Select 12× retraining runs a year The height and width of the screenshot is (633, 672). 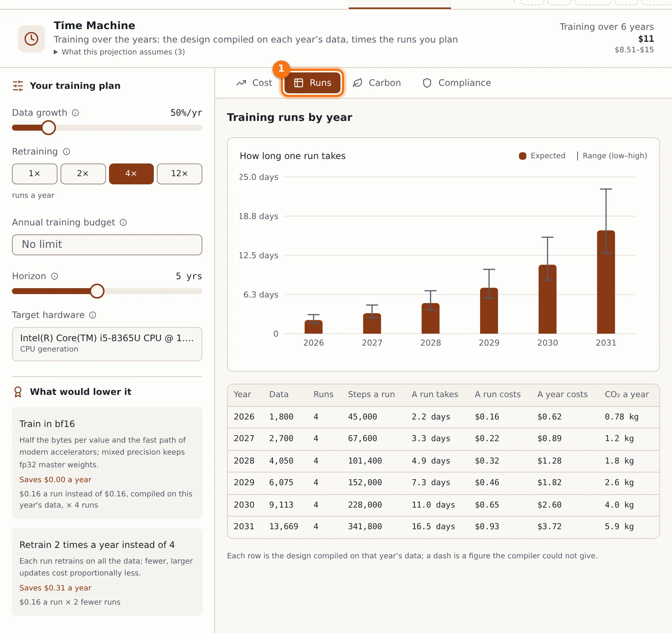(180, 174)
